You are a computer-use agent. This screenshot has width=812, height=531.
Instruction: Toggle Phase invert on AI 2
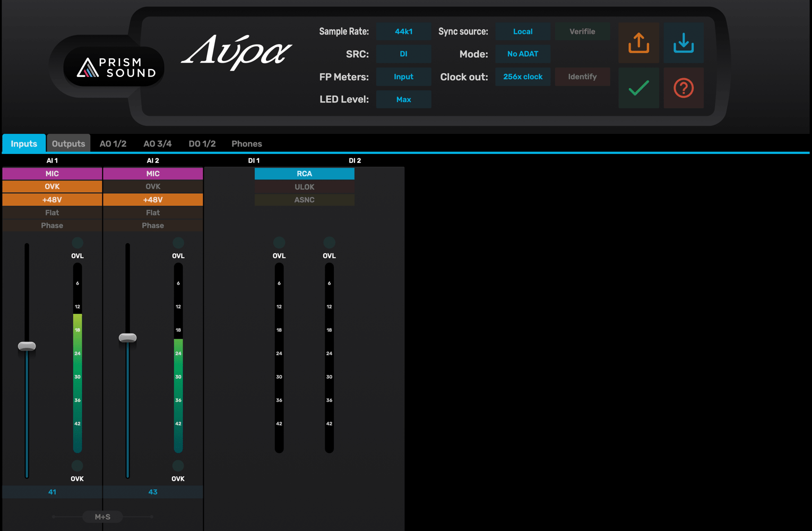pyautogui.click(x=153, y=226)
